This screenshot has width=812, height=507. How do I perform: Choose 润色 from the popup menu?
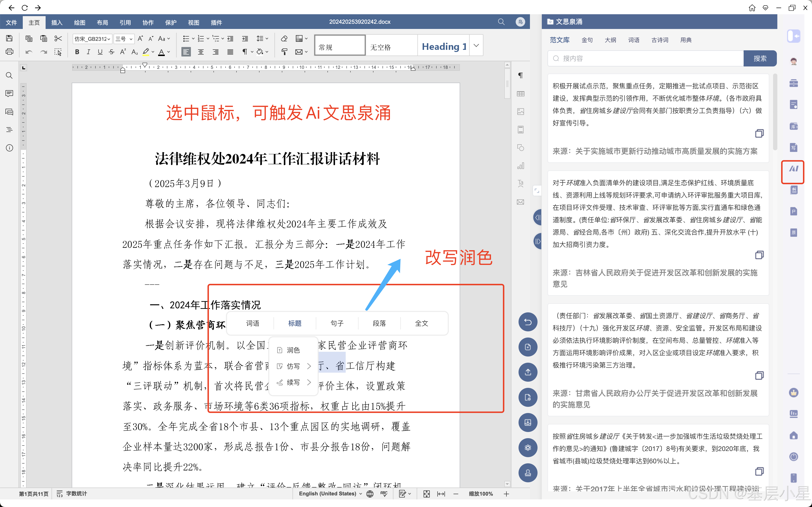tap(293, 350)
